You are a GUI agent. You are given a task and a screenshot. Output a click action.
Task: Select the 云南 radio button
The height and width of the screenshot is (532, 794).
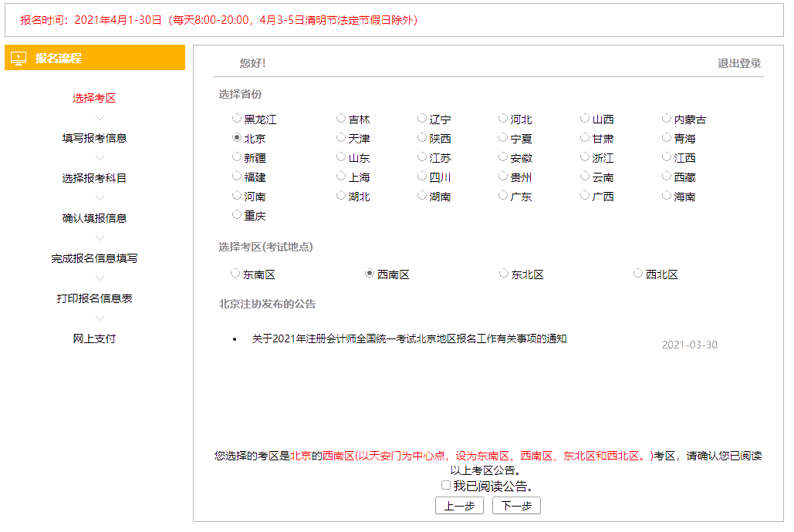tap(585, 176)
